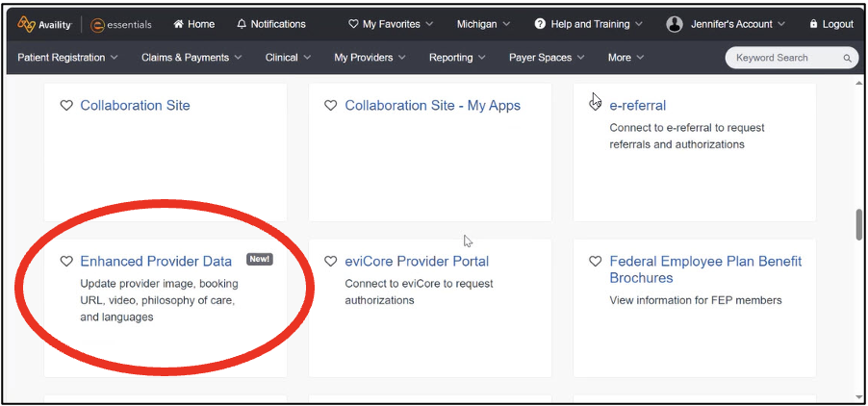Favorite eviCore Provider Portal heart
This screenshot has height=406, width=868.
330,261
